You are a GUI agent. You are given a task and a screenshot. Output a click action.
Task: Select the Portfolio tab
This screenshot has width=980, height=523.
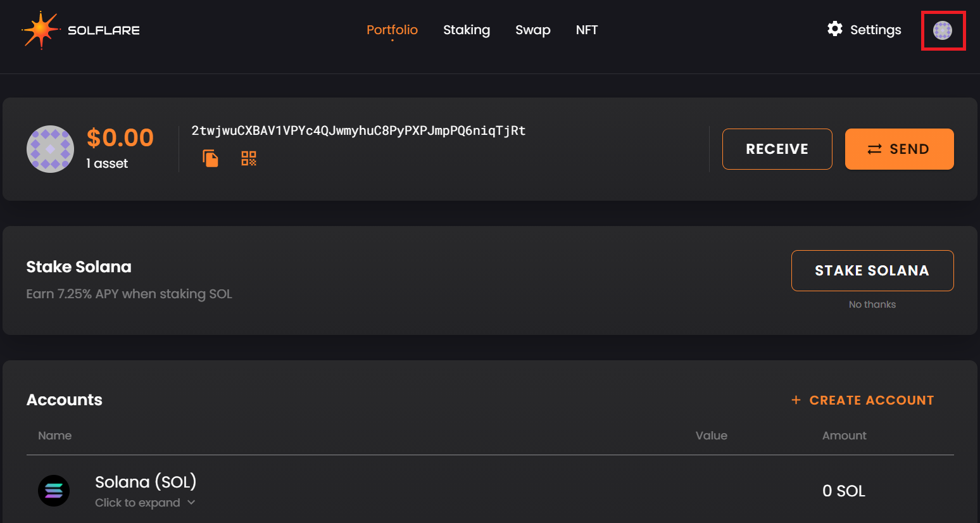pos(392,29)
